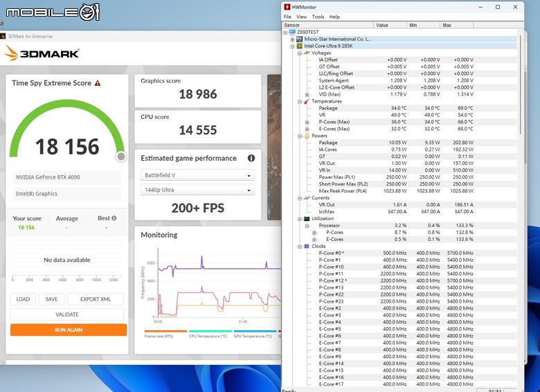
Task: Open the Estimated game performance info icon
Action: click(x=251, y=158)
